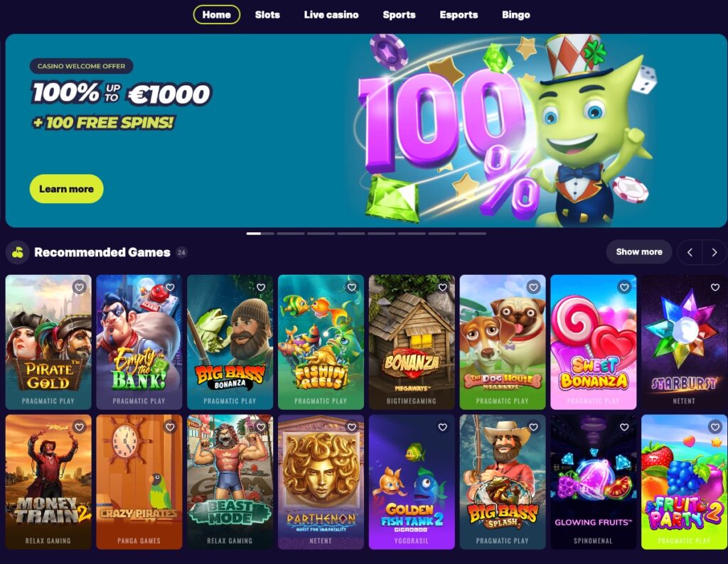Click the Learn more button
The image size is (728, 564).
66,189
